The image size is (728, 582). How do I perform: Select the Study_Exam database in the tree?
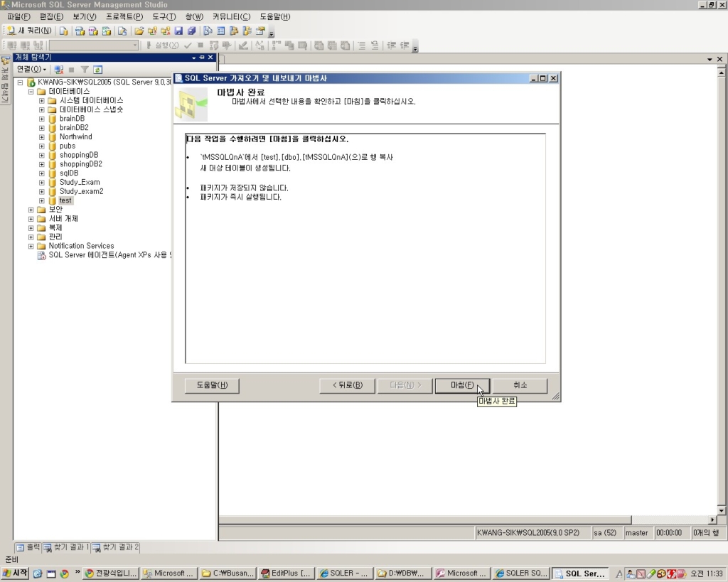[x=80, y=183]
